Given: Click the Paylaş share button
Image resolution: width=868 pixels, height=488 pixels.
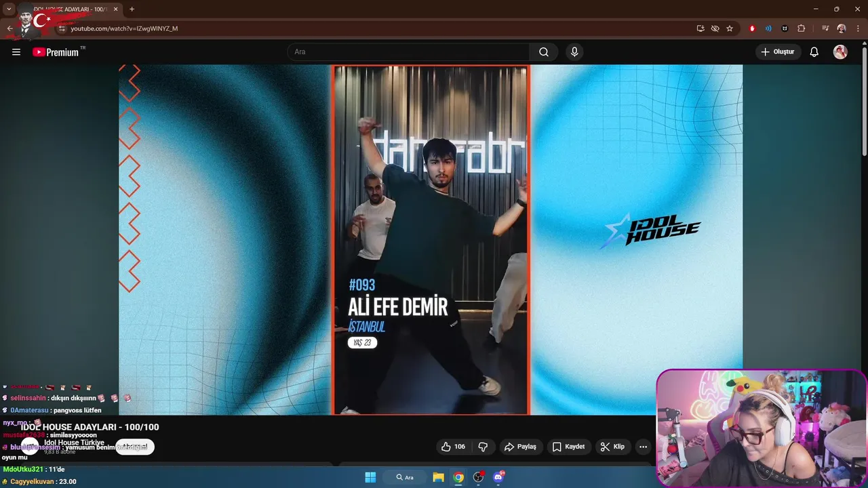Looking at the screenshot, I should 520,447.
